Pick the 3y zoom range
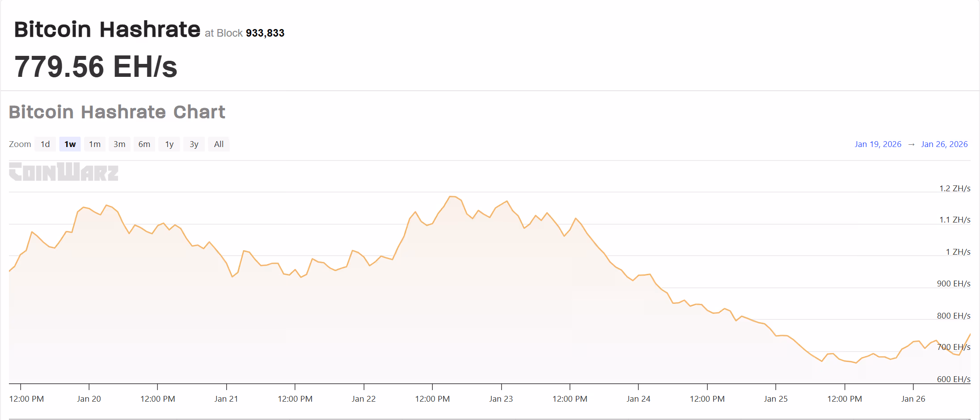This screenshot has width=980, height=420. tap(194, 144)
